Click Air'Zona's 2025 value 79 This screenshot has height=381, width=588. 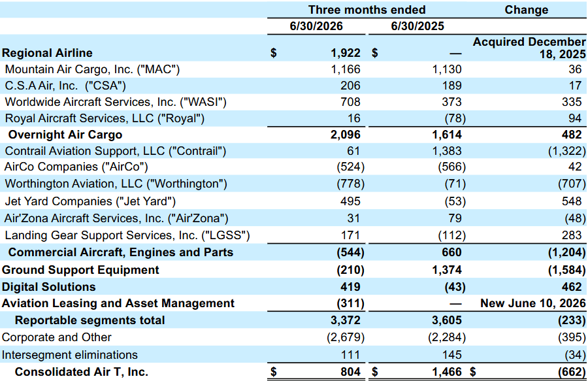(455, 218)
